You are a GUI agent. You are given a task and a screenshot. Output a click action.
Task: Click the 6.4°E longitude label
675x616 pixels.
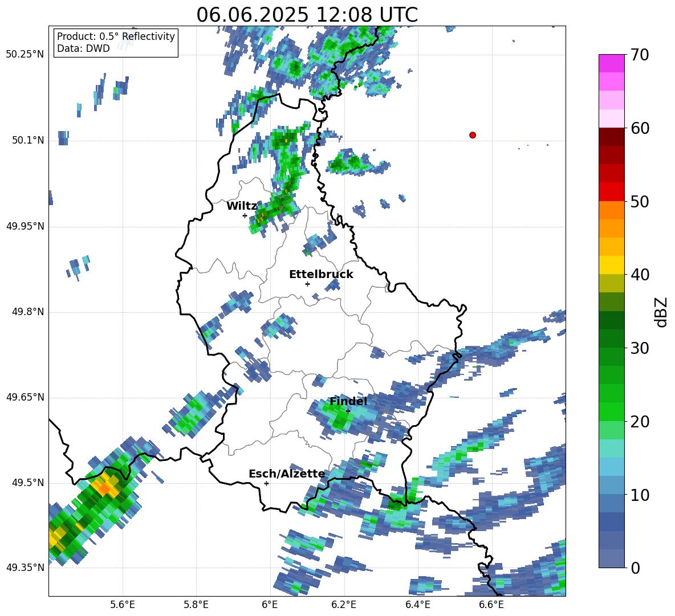click(417, 605)
